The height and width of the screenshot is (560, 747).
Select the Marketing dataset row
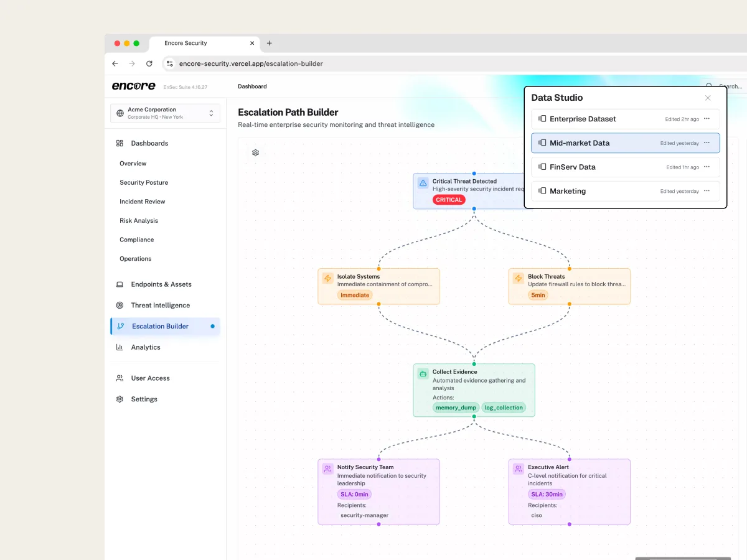pyautogui.click(x=626, y=191)
